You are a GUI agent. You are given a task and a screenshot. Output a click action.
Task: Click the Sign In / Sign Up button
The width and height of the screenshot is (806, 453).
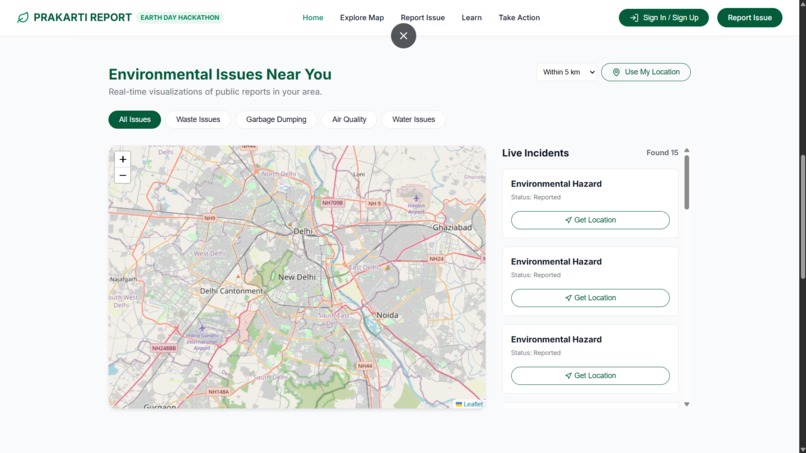664,17
